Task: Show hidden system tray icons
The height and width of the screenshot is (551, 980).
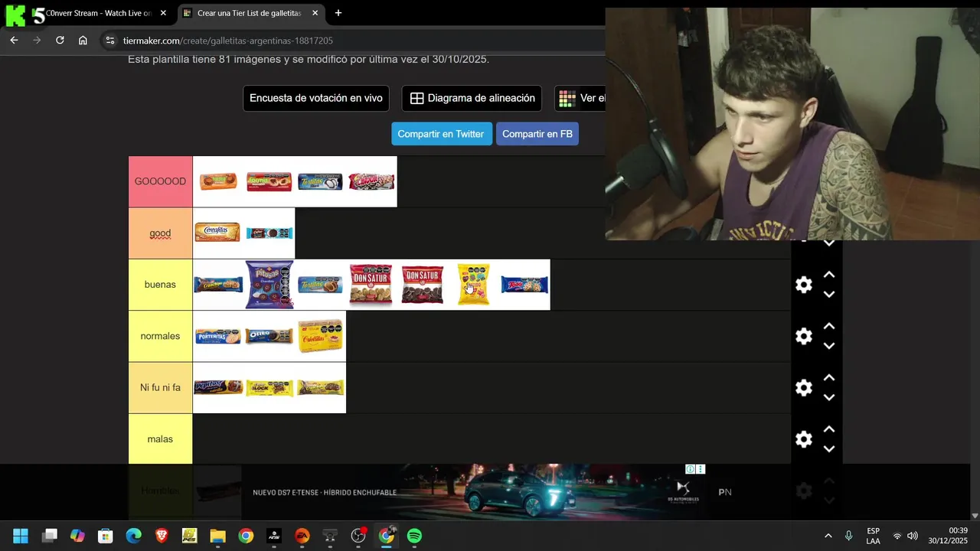Action: tap(828, 536)
